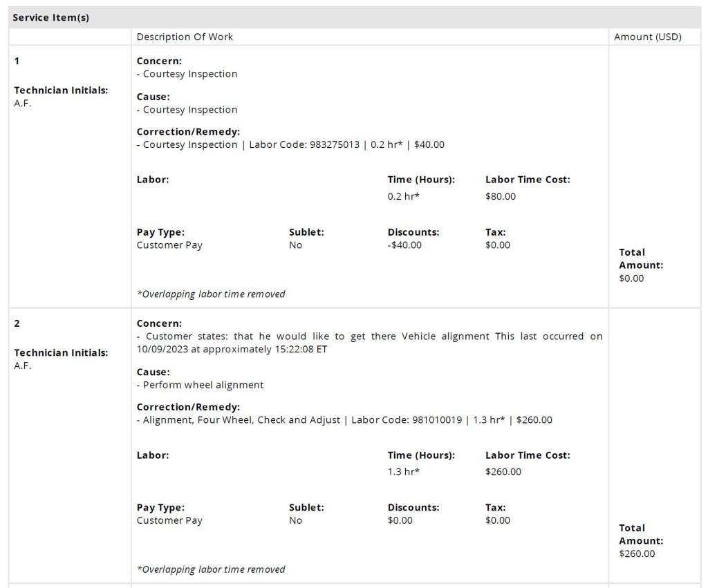Click the $260.00 labor time cost in item 2
This screenshot has height=588, width=708.
(x=503, y=472)
